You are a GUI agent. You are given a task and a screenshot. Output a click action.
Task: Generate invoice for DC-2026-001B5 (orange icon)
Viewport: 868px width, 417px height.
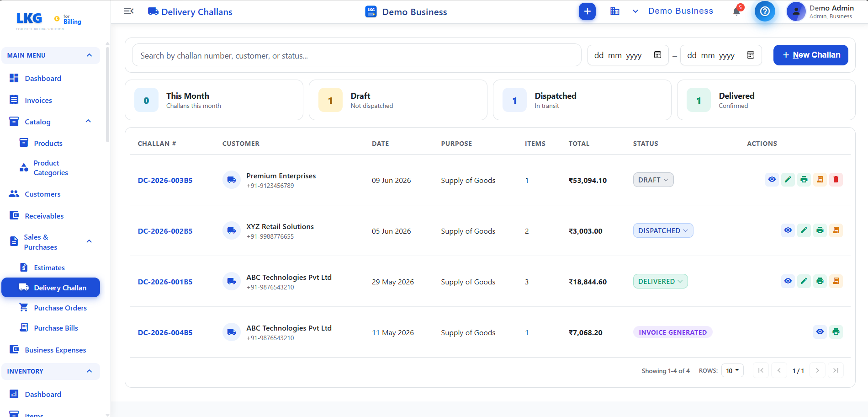tap(836, 281)
